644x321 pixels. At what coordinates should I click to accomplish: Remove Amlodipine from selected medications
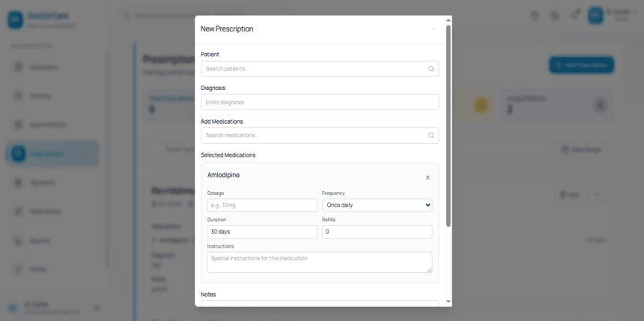[428, 178]
